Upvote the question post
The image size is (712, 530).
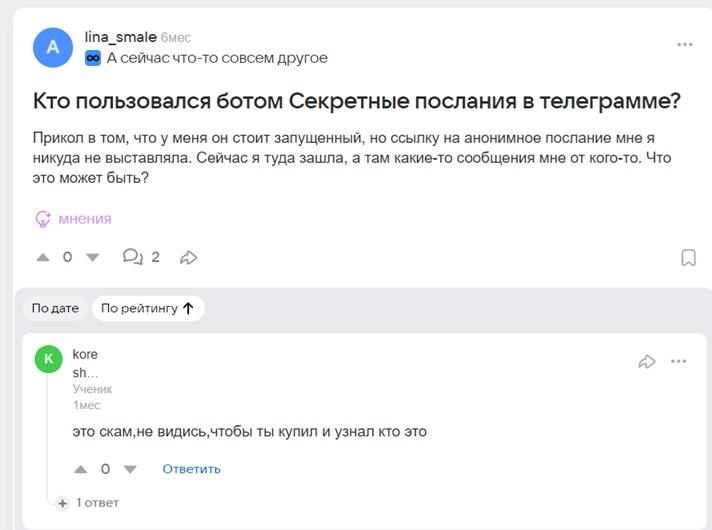[x=43, y=257]
